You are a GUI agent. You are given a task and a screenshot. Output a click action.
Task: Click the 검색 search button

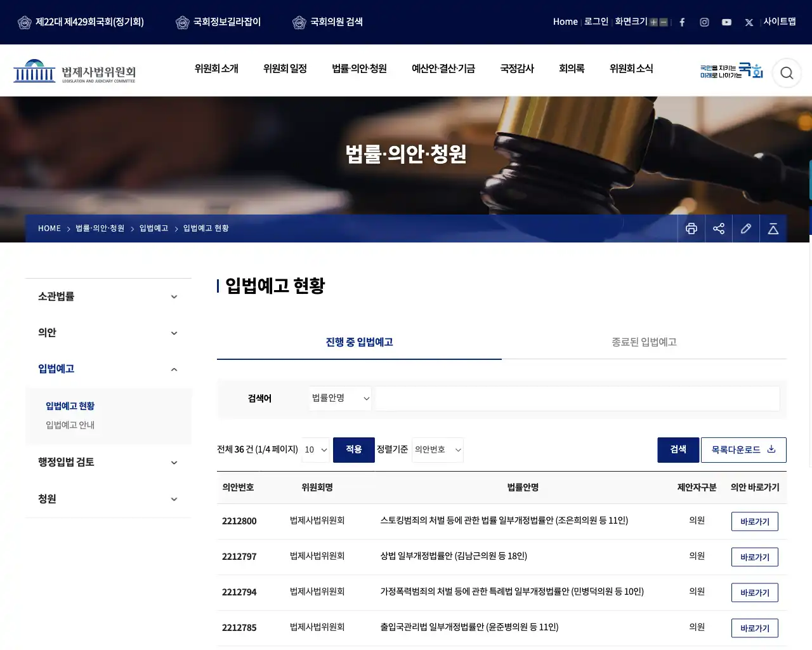678,449
